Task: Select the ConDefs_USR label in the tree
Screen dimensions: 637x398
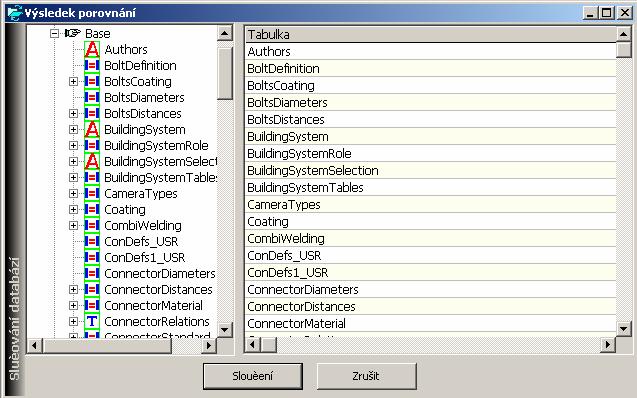Action: pyautogui.click(x=141, y=242)
